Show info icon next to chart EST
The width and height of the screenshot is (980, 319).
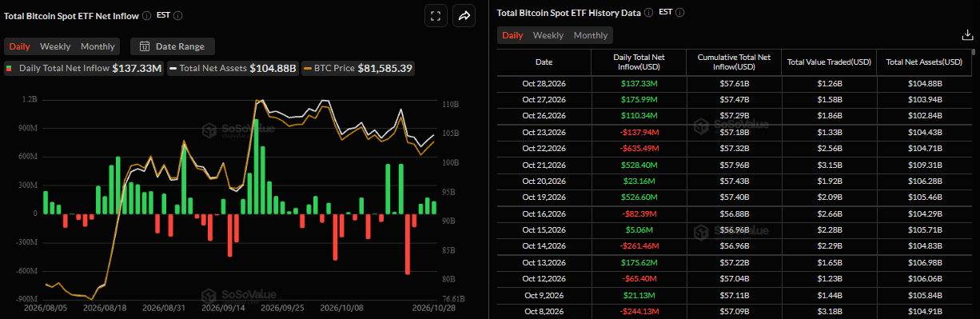(x=177, y=16)
